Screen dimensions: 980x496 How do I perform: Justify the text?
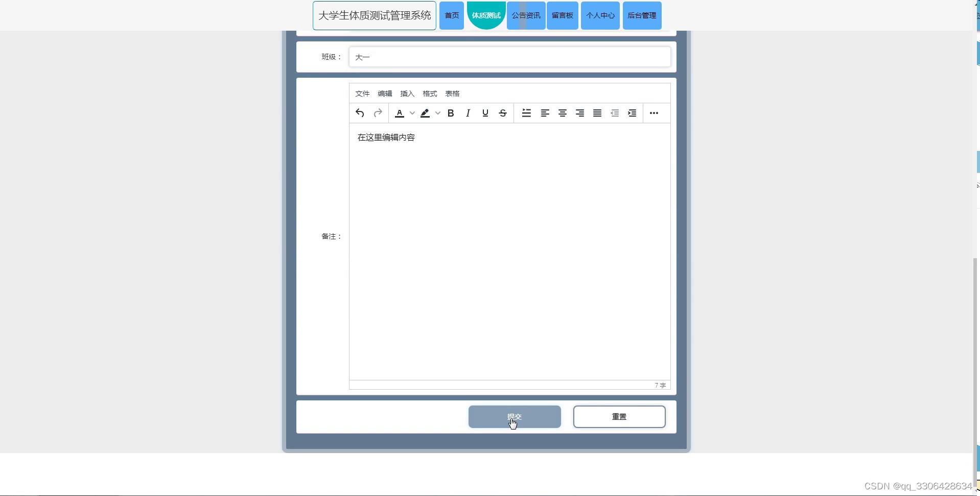tap(597, 113)
